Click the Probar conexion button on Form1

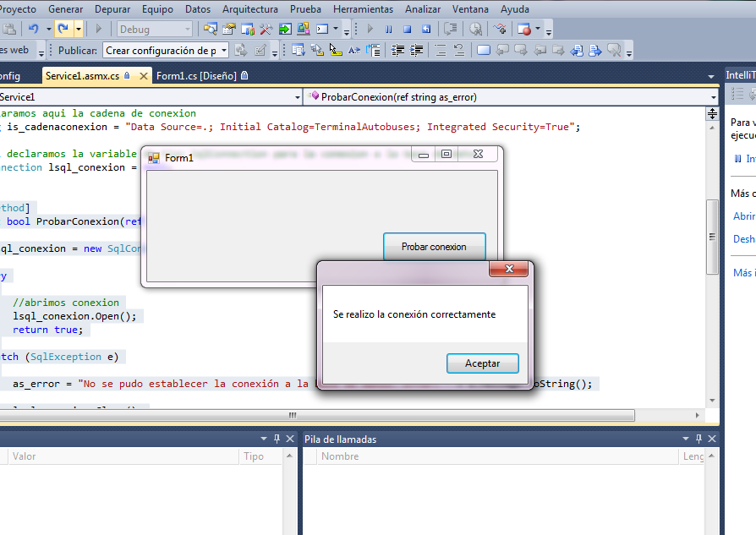coord(434,246)
